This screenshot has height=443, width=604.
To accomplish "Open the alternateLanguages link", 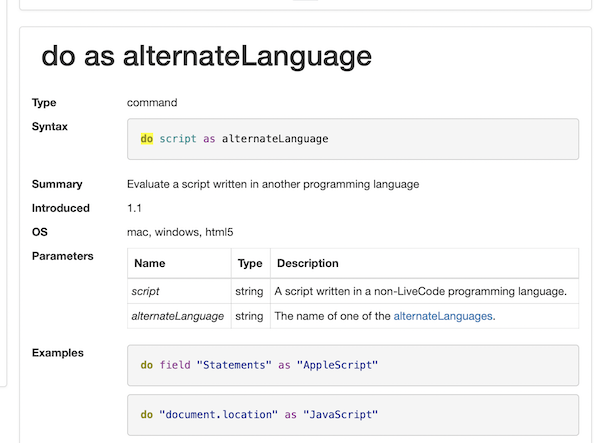I will 442,316.
